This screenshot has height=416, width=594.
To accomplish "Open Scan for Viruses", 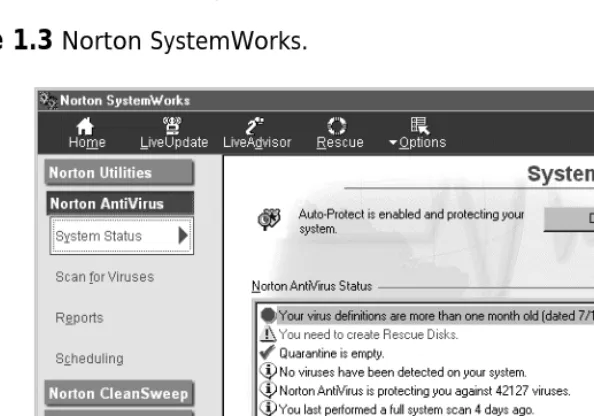I will (105, 277).
